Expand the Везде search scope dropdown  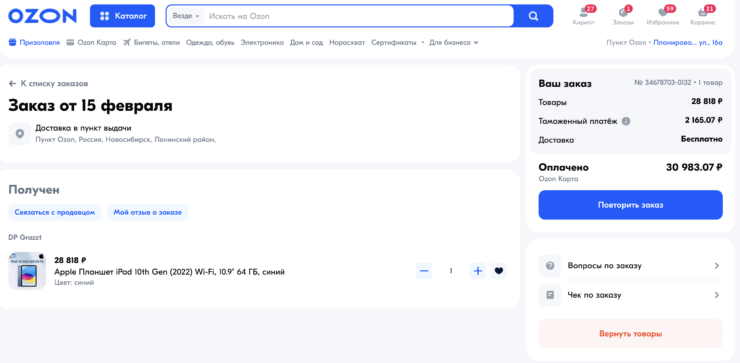pyautogui.click(x=186, y=16)
